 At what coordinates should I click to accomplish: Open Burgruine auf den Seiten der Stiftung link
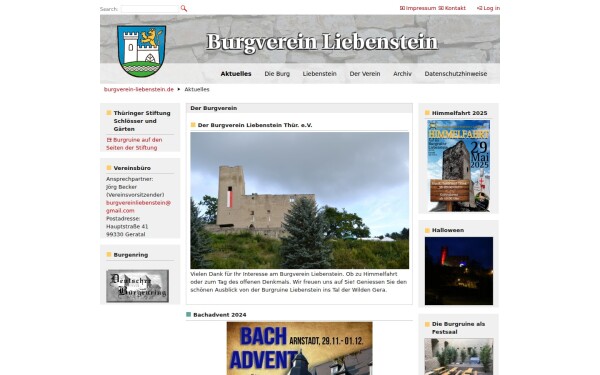pos(134,144)
